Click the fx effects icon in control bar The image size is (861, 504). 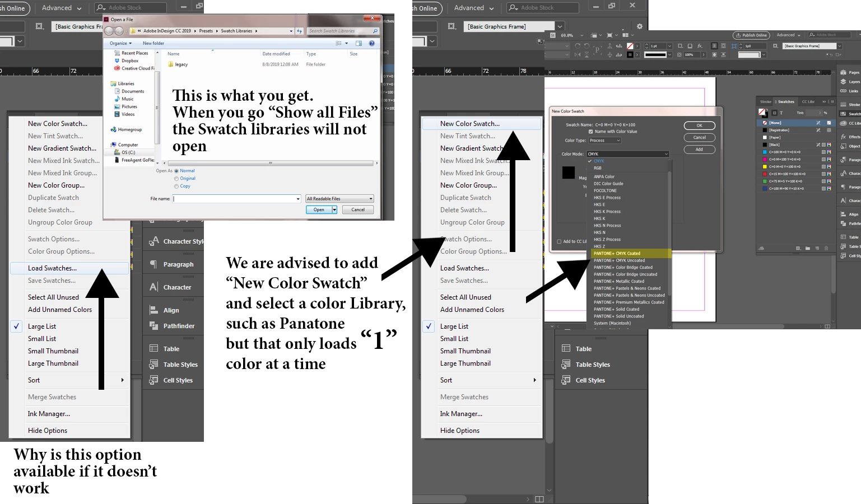700,46
